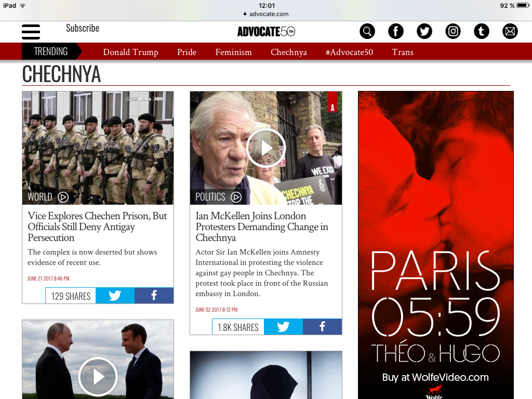Play the Ian McKellen protest video
Viewport: 532px width, 399px height.
click(x=266, y=148)
